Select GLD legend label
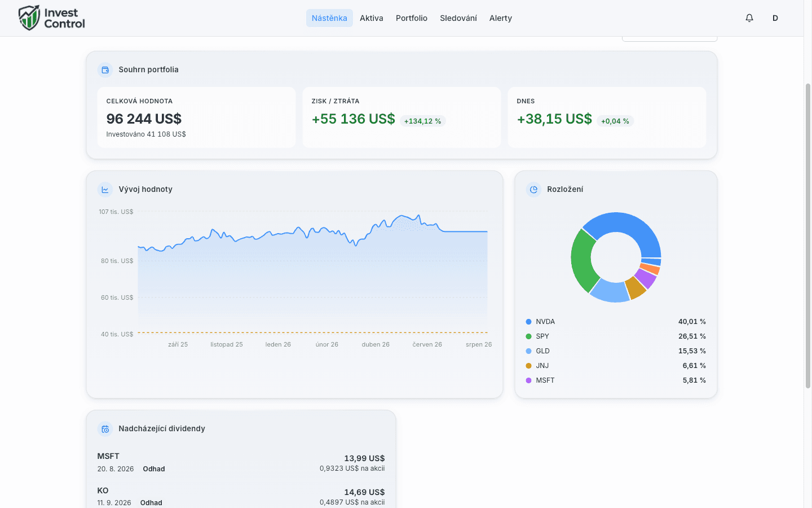Viewport: 812px width, 508px height. (x=542, y=351)
